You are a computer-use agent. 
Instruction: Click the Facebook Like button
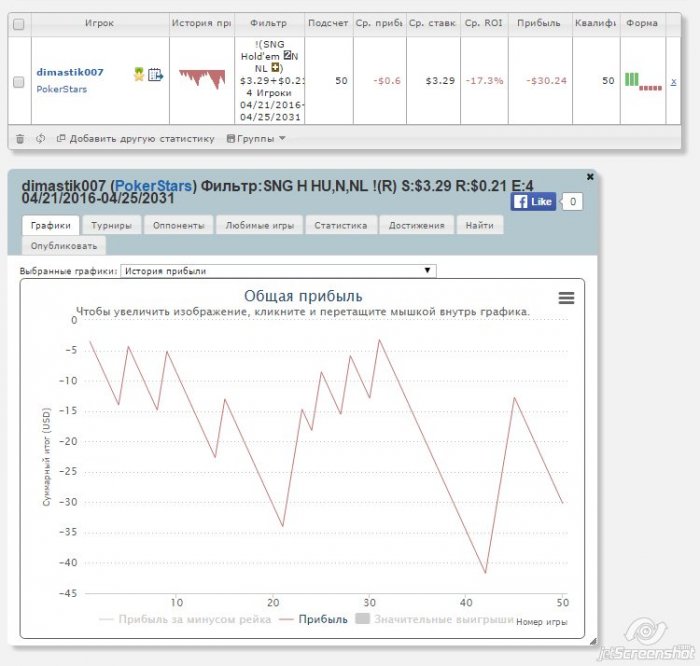coord(533,202)
